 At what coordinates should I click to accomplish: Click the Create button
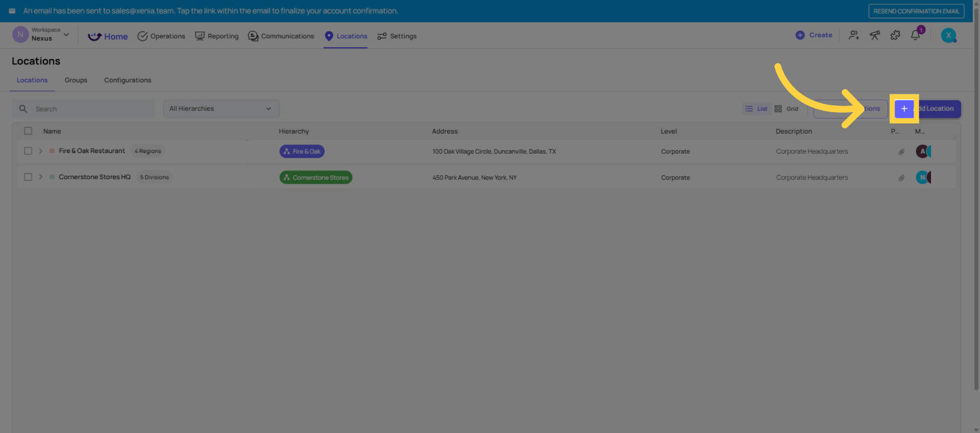tap(814, 35)
